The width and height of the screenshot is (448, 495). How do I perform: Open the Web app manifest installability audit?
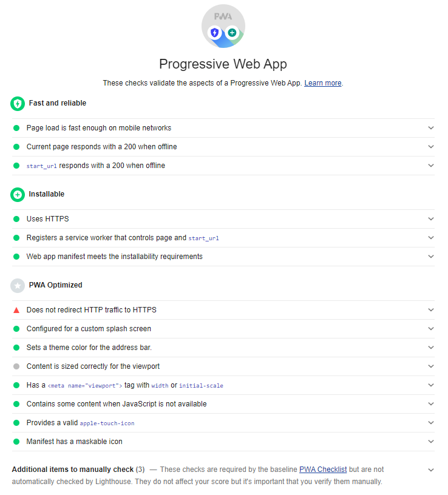point(223,257)
